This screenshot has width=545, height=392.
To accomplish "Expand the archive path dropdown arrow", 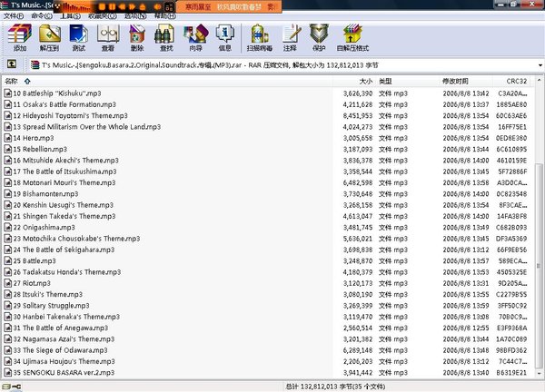I will tap(540, 65).
